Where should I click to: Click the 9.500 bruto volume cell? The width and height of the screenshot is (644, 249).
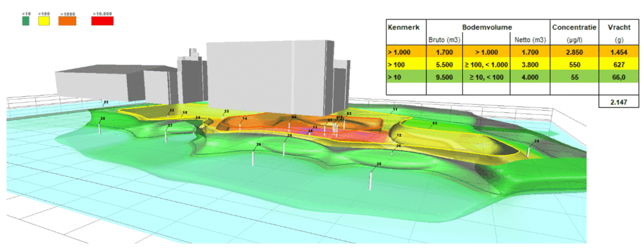(x=445, y=77)
